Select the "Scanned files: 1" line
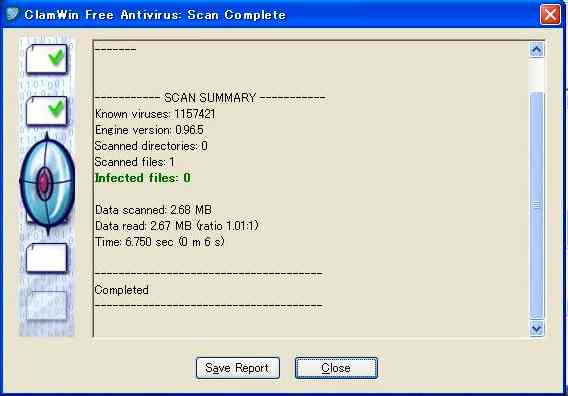 134,162
